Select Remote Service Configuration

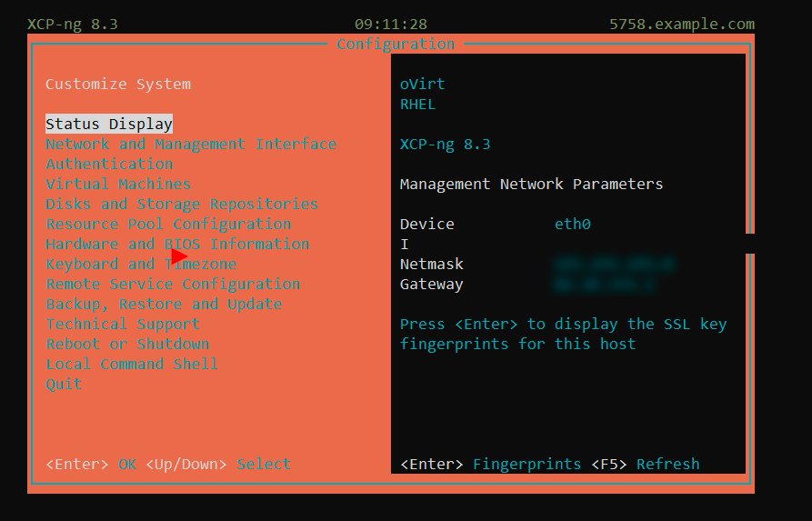173,285
